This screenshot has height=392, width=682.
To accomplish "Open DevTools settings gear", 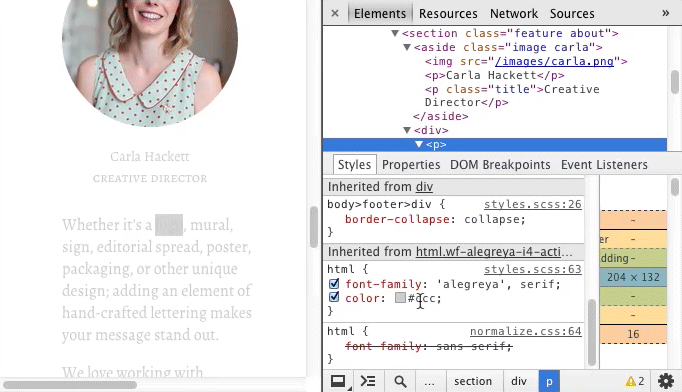I will 665,381.
